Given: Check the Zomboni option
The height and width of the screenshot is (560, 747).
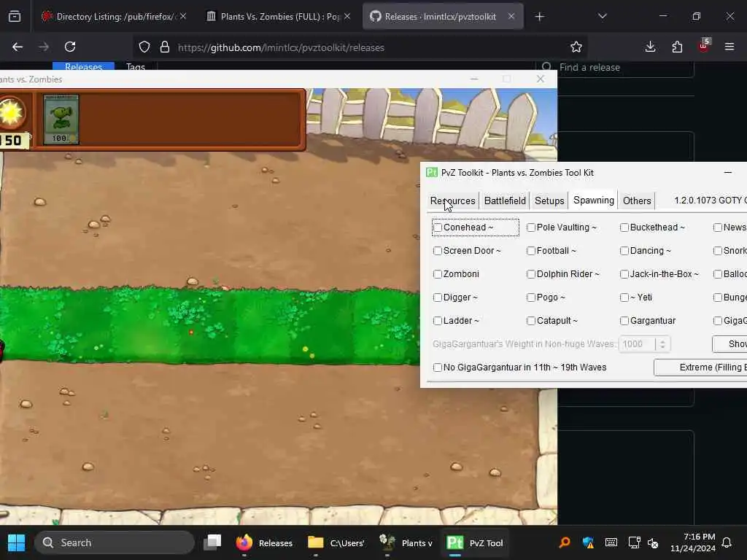Looking at the screenshot, I should [x=438, y=274].
